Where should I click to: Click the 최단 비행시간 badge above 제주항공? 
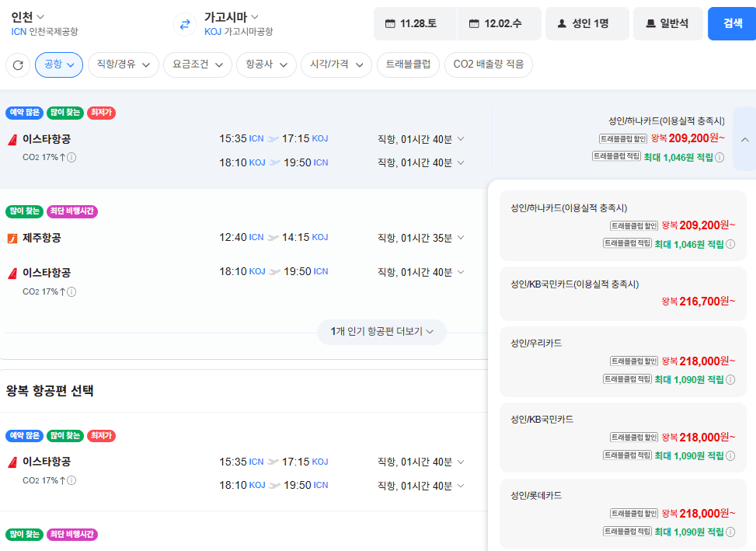[x=71, y=211]
